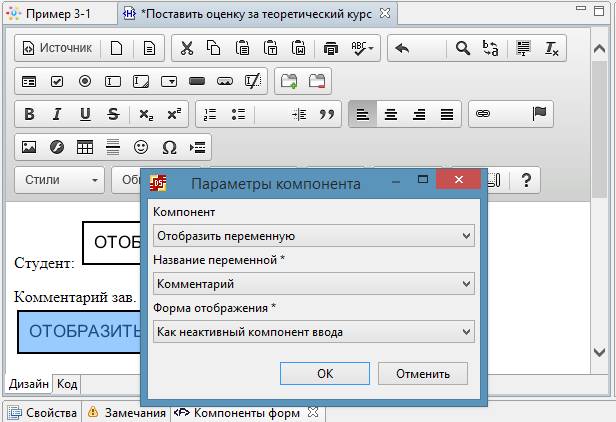The image size is (616, 422).
Task: Open the Replace tool icon
Action: (491, 48)
